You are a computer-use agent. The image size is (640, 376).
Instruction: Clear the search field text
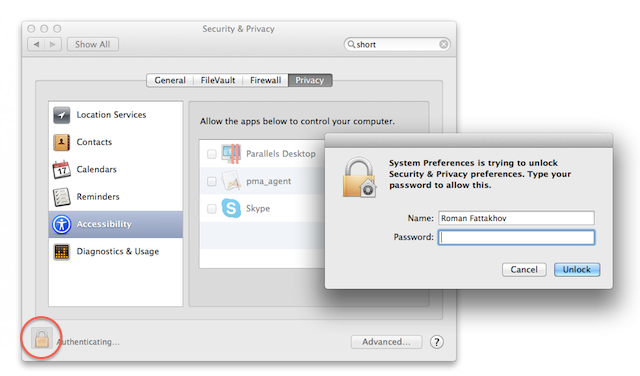click(443, 44)
